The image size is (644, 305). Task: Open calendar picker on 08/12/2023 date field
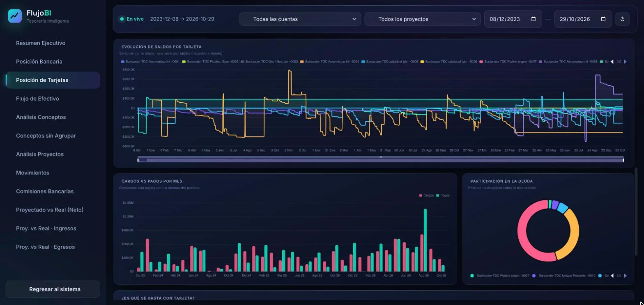(534, 19)
